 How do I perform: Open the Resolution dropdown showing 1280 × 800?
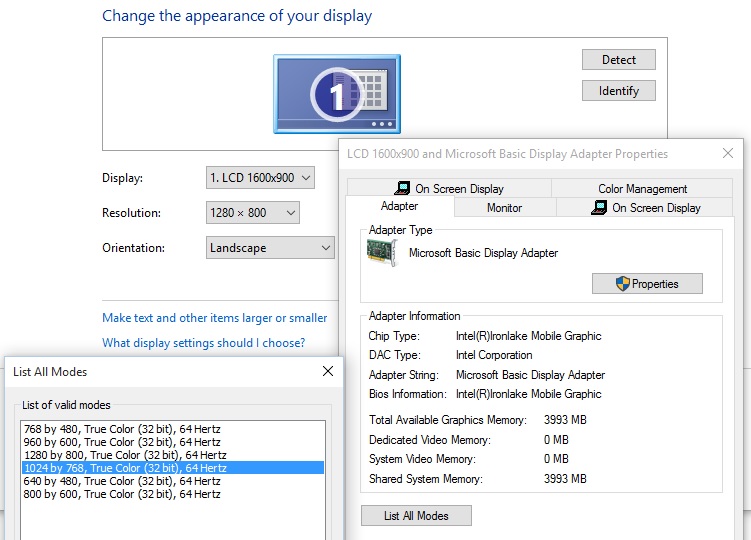pos(252,213)
